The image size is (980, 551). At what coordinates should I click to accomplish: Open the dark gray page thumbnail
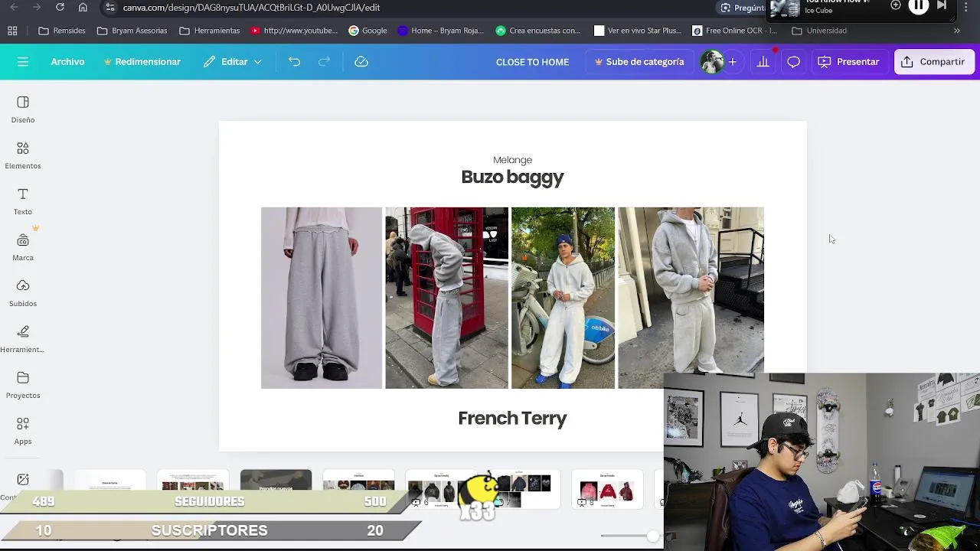276,481
